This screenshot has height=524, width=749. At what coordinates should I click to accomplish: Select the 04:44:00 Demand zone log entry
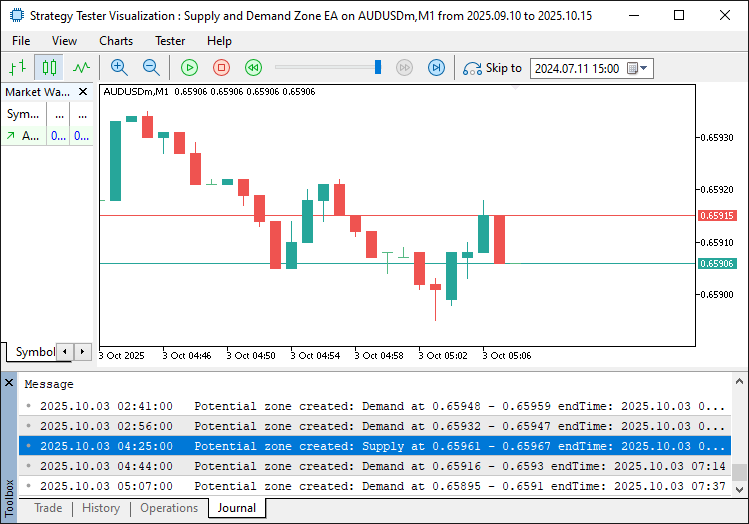tap(380, 466)
